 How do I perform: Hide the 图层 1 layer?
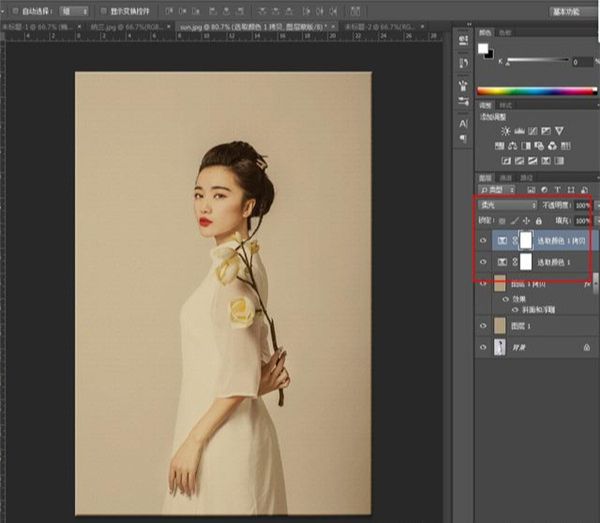click(x=483, y=326)
